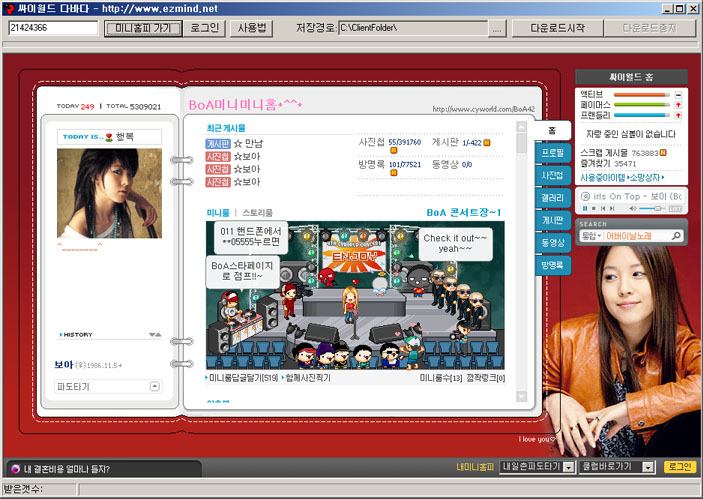Click the HISTORY up-down arrows icon
The width and height of the screenshot is (703, 499).
point(155,335)
